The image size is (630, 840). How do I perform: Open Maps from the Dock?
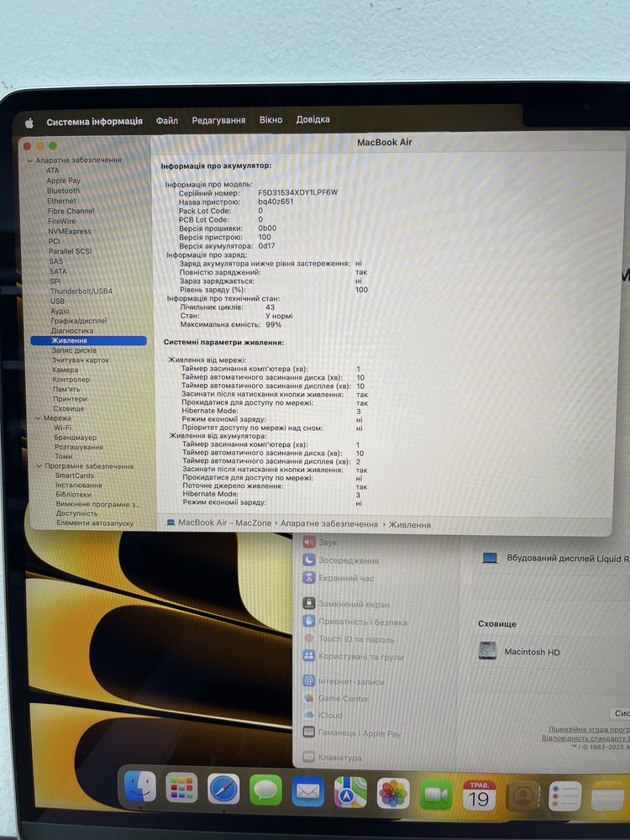pyautogui.click(x=350, y=792)
